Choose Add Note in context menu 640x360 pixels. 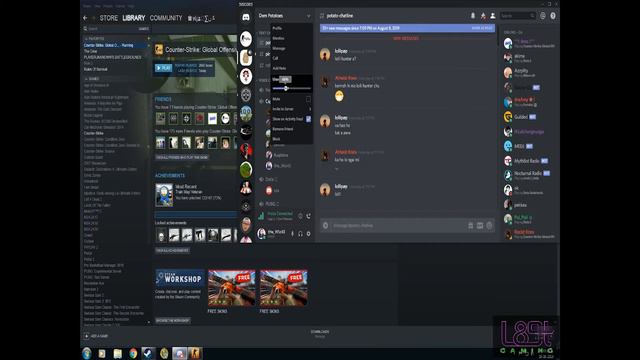pyautogui.click(x=279, y=68)
